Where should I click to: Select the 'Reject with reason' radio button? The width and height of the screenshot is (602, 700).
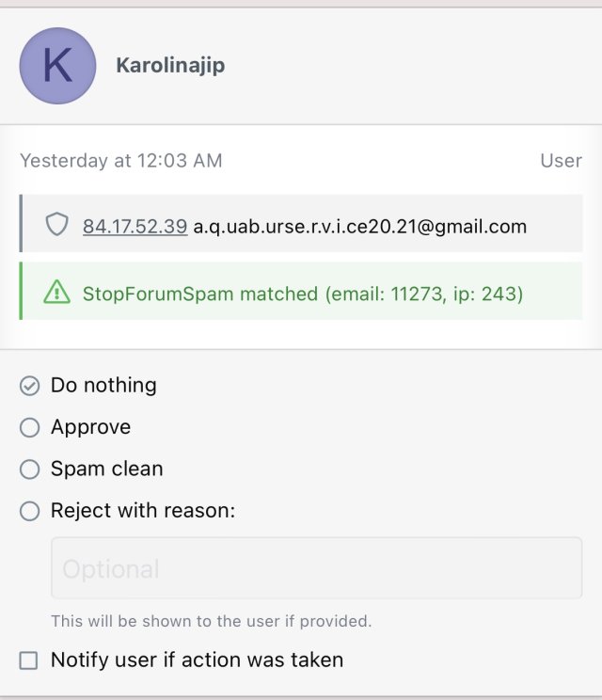click(30, 511)
